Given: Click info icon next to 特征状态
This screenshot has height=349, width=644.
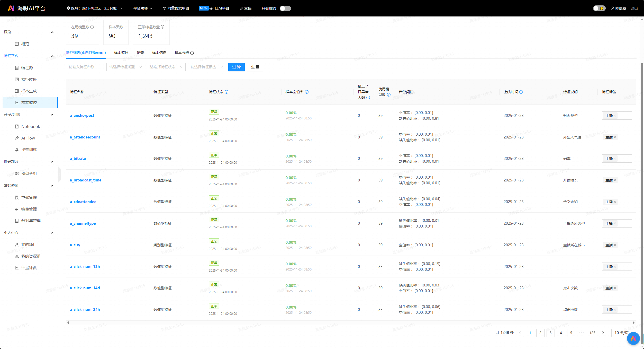Looking at the screenshot, I should (226, 92).
